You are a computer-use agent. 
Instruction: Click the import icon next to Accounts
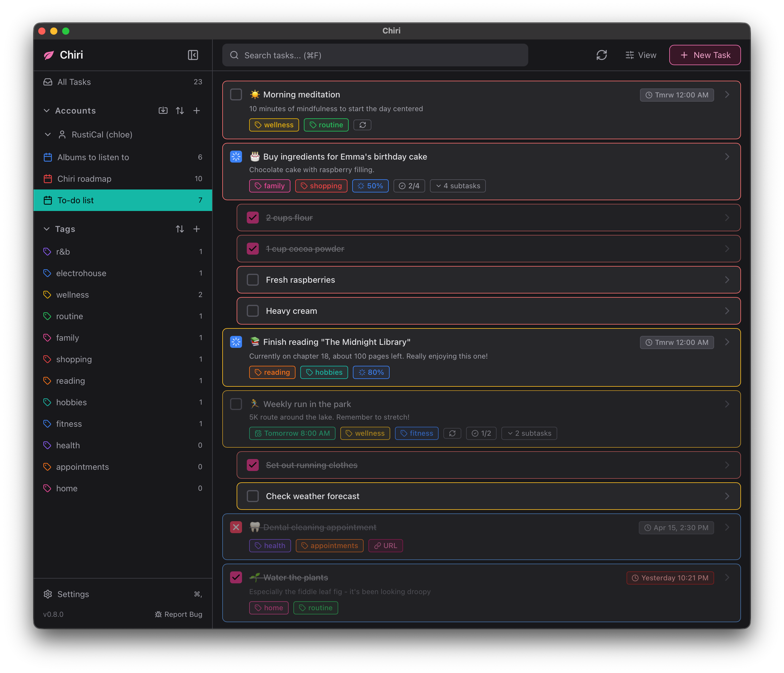pos(163,111)
